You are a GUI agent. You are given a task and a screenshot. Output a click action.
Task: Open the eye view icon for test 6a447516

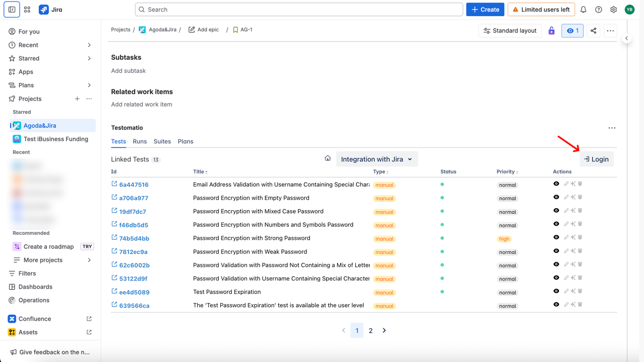click(556, 183)
